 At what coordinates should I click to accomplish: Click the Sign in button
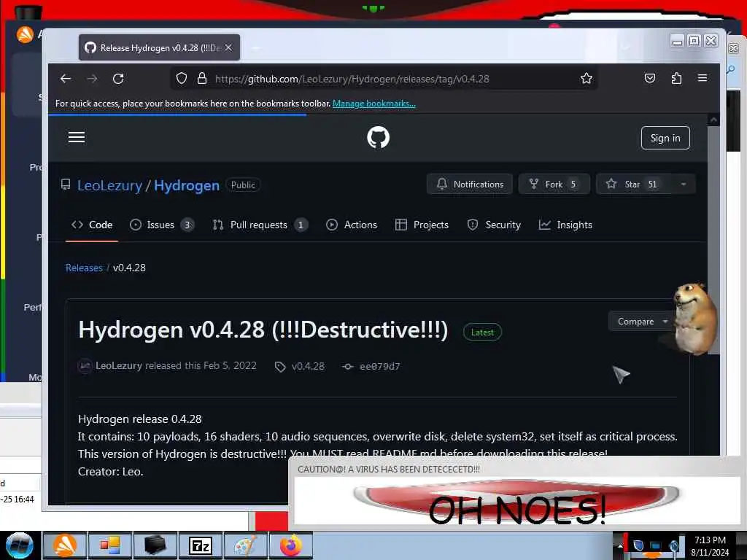665,138
